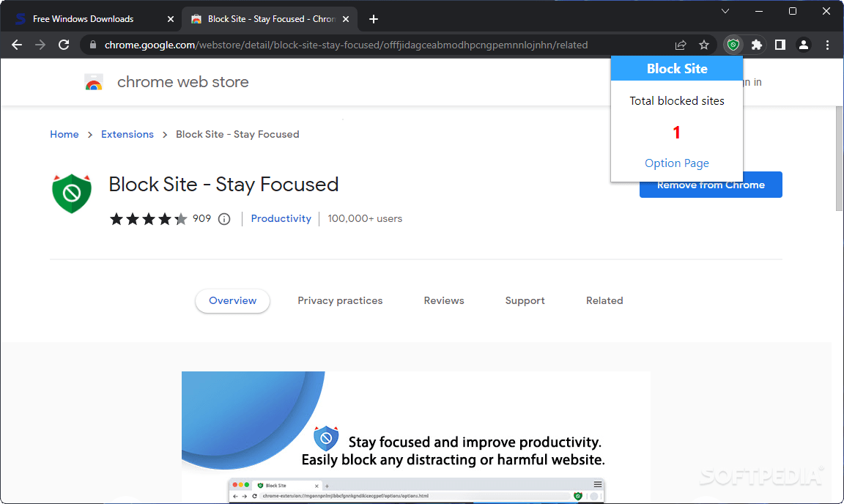
Task: Open the Option Page link
Action: click(x=676, y=163)
